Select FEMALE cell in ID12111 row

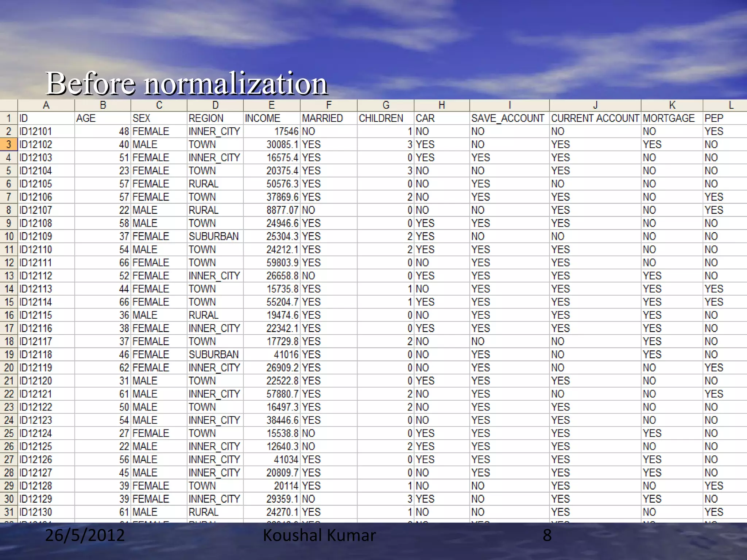coord(159,262)
